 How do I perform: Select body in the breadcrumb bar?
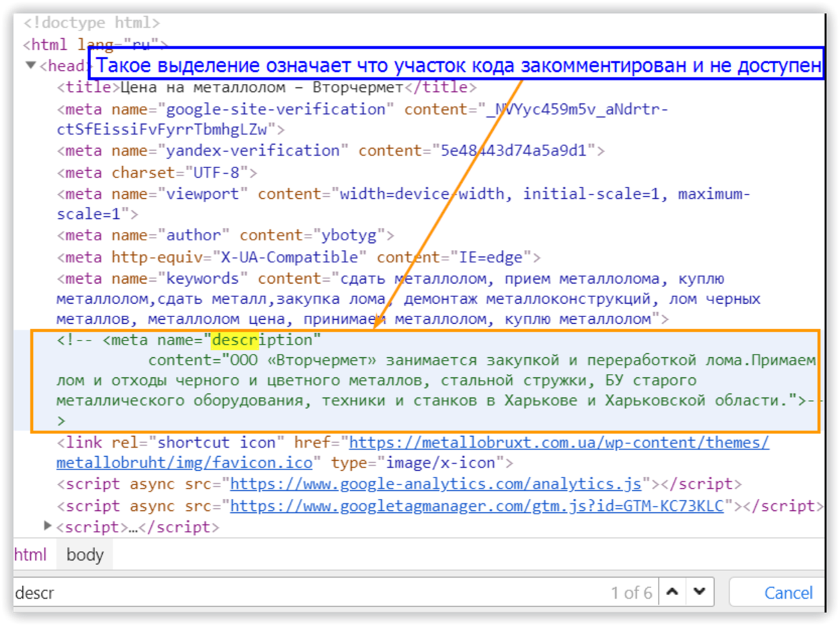pyautogui.click(x=85, y=554)
